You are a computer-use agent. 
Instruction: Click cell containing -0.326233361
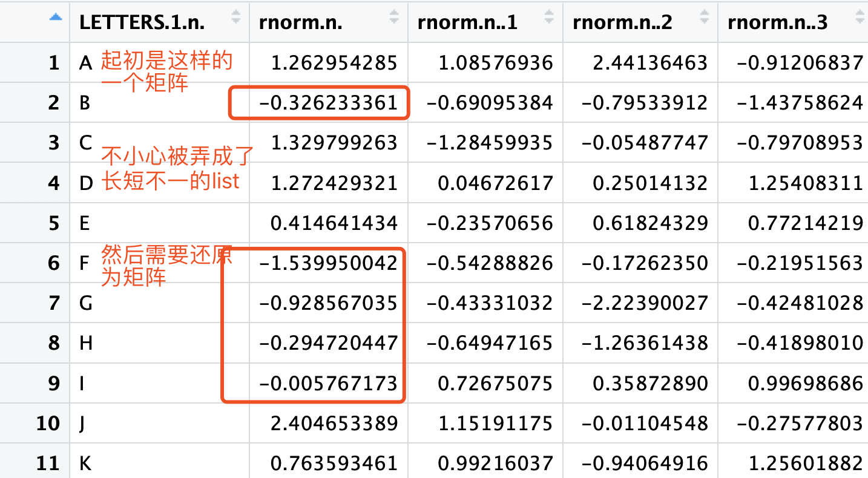328,103
